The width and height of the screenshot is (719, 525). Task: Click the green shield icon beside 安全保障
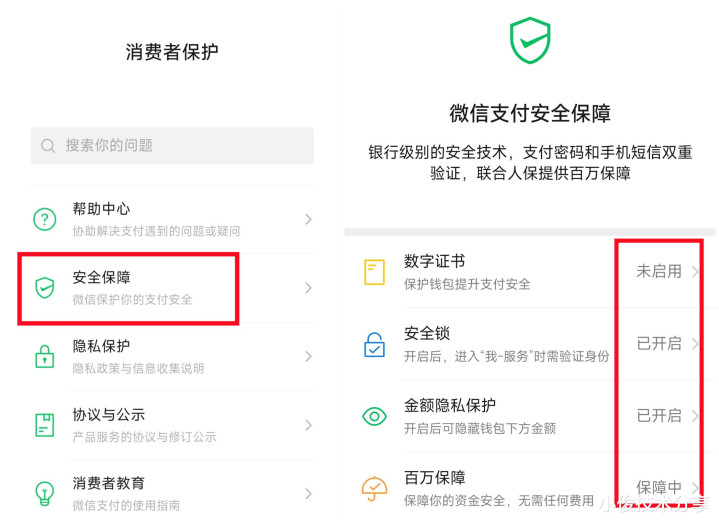coord(44,288)
